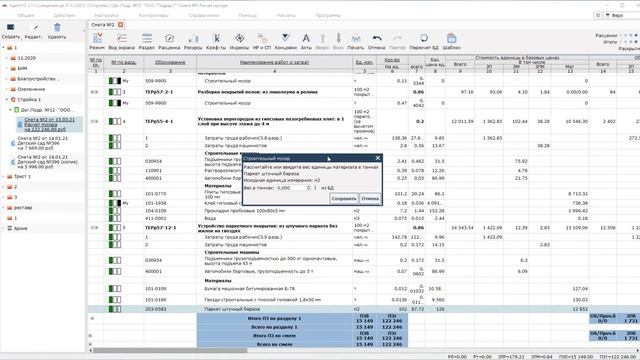This screenshot has height=360, width=640.
Task: Click the Отмена undo icon
Action: pyautogui.click(x=377, y=38)
